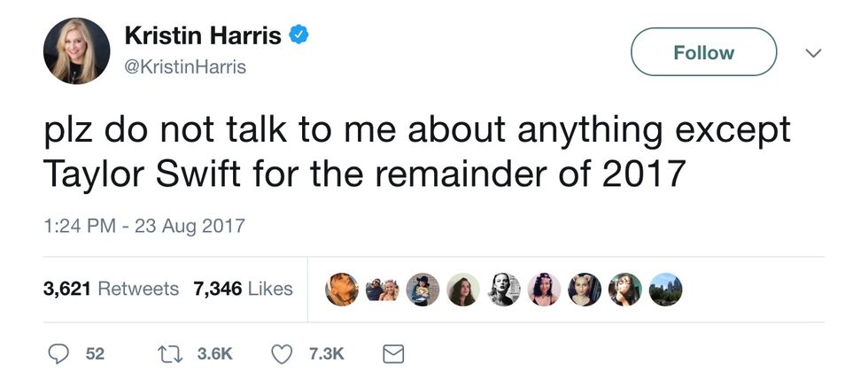Like the tweet with the heart icon
Viewport: 868px width, 379px height.
tap(281, 353)
